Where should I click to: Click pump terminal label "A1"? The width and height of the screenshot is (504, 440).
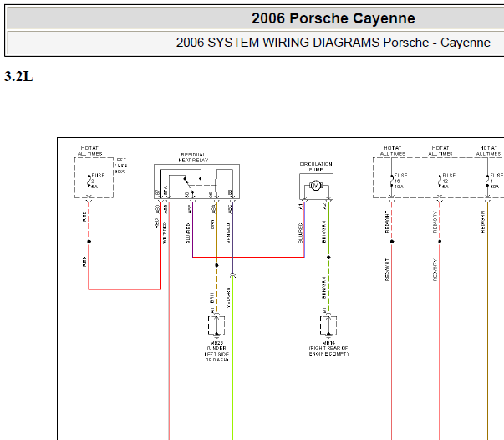tap(301, 206)
